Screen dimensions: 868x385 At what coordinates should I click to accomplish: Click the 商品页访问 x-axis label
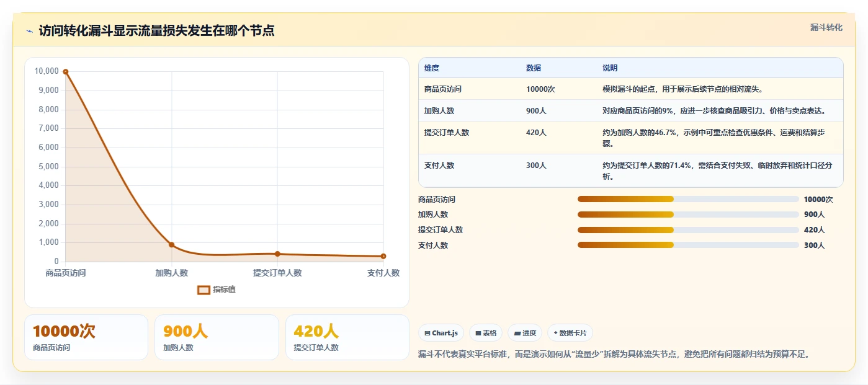(x=66, y=273)
